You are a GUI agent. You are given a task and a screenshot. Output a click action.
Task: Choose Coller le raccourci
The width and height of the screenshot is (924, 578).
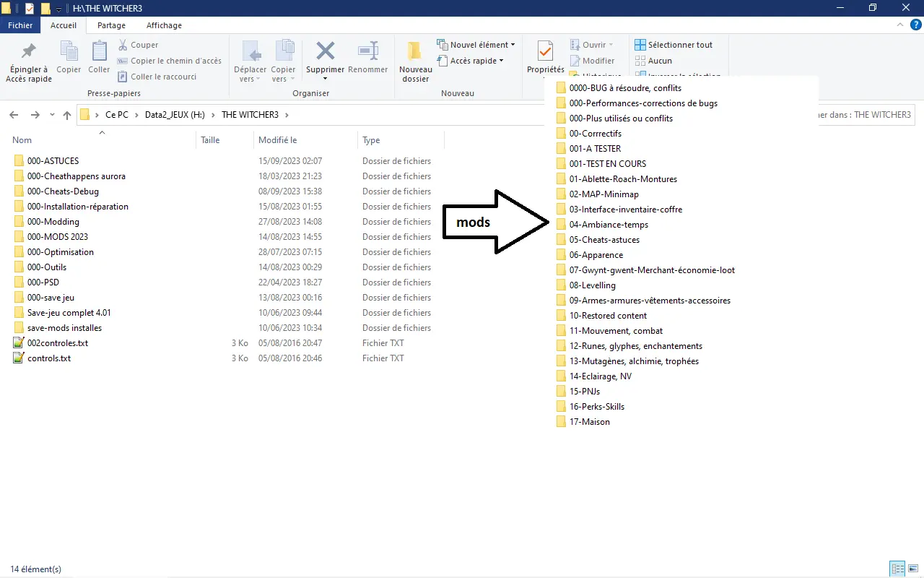click(157, 77)
